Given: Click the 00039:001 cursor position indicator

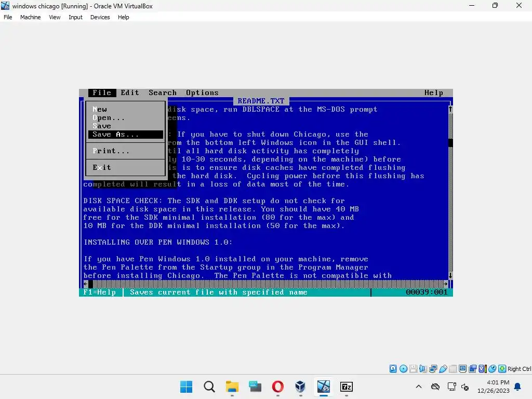Looking at the screenshot, I should (x=427, y=292).
